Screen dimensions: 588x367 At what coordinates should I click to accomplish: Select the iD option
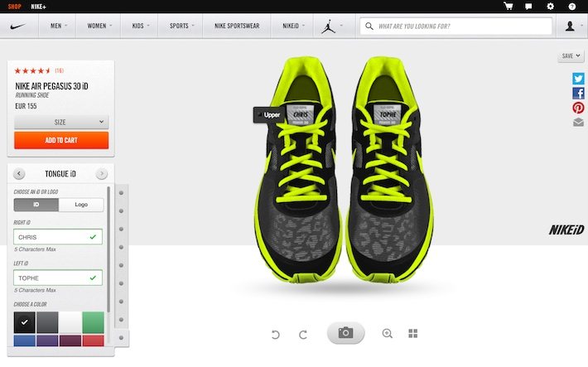point(36,205)
